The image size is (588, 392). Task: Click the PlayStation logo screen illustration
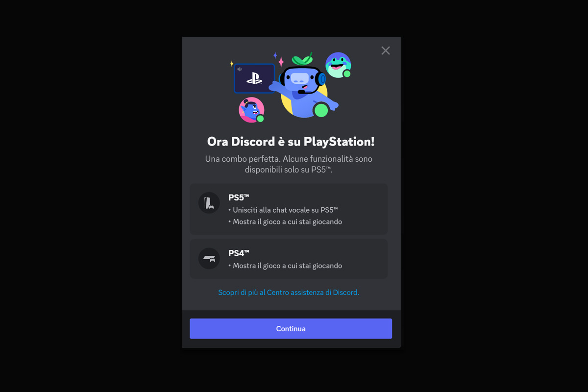254,78
